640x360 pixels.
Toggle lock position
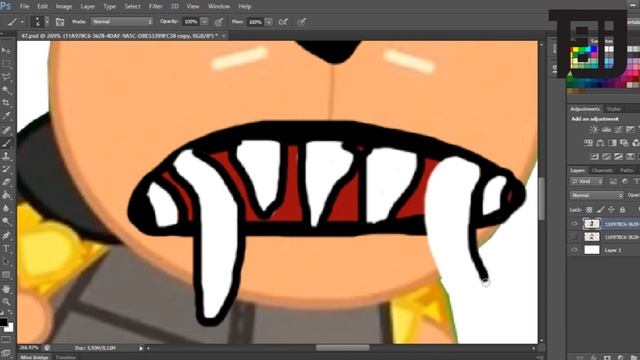[611, 210]
